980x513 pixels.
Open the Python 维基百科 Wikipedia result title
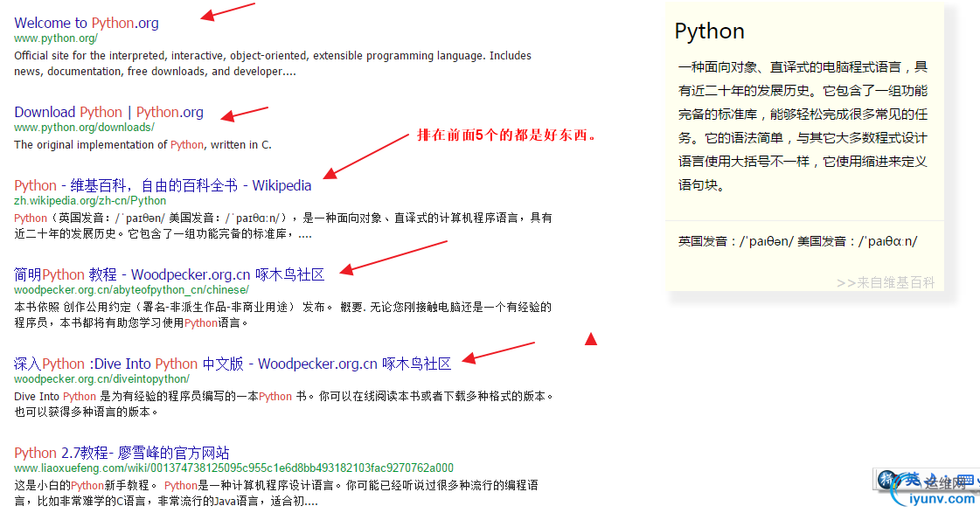click(163, 185)
